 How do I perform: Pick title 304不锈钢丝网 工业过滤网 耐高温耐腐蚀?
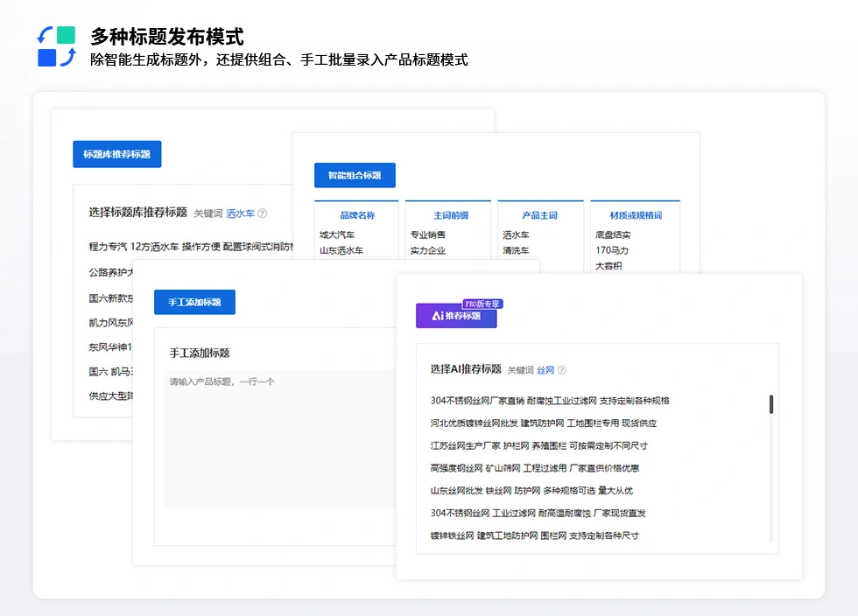(538, 513)
